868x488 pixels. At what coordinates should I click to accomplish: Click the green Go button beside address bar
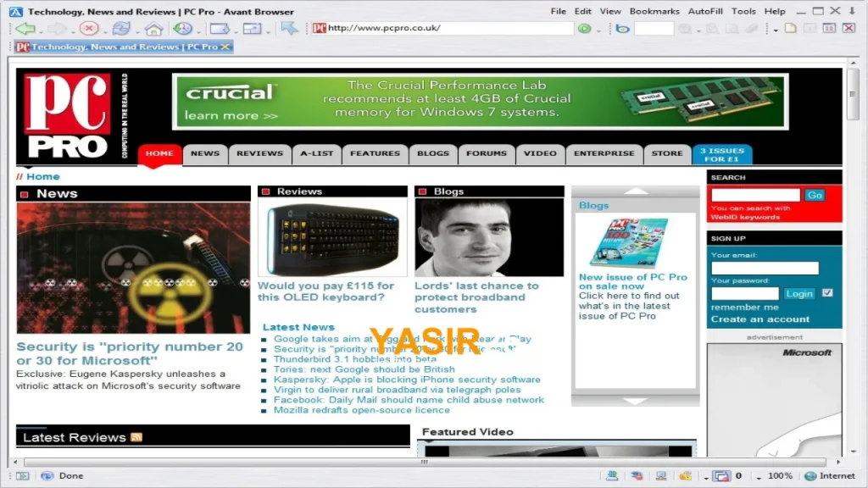coord(584,28)
